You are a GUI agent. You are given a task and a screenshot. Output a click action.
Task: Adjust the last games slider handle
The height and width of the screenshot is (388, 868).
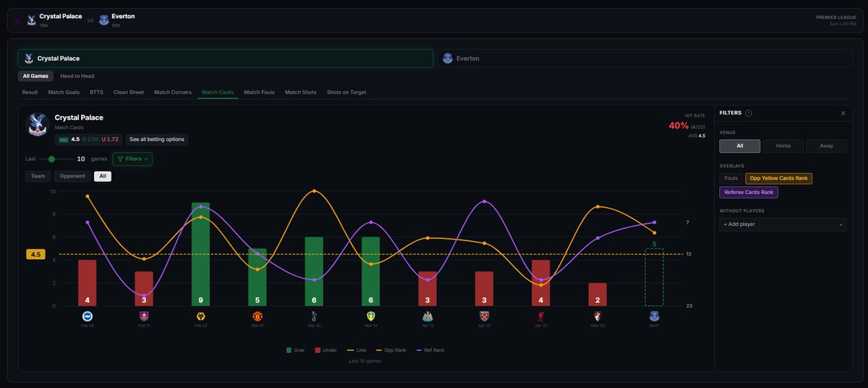point(51,159)
